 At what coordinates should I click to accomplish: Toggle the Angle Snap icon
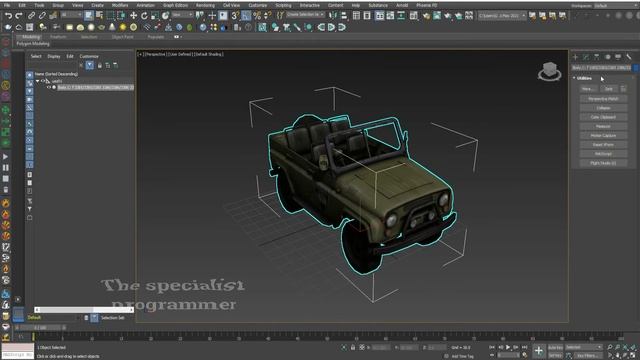point(246,16)
